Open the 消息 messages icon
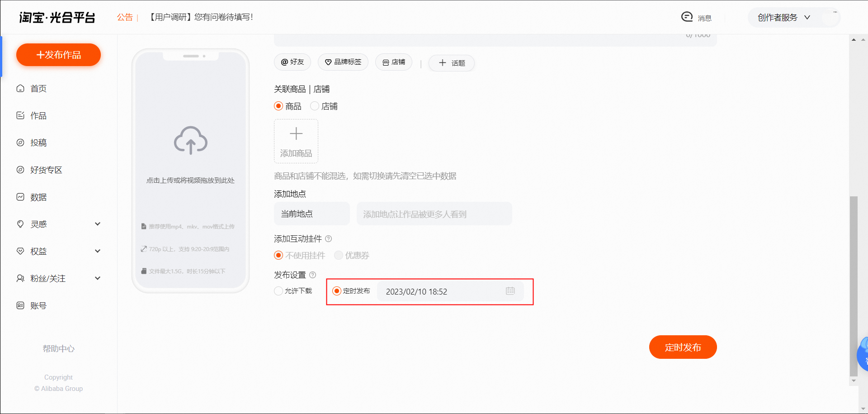 tap(687, 17)
